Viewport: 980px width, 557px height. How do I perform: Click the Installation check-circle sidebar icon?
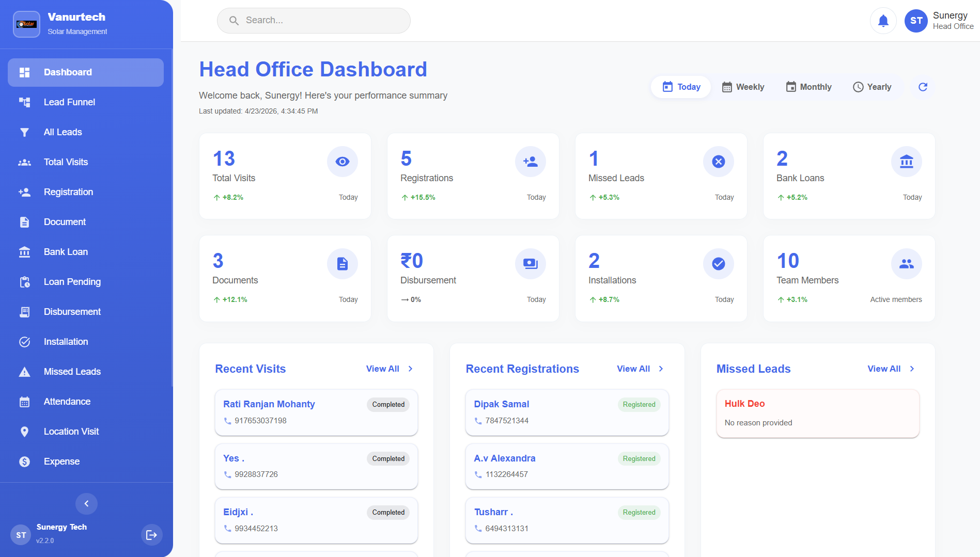pos(24,342)
